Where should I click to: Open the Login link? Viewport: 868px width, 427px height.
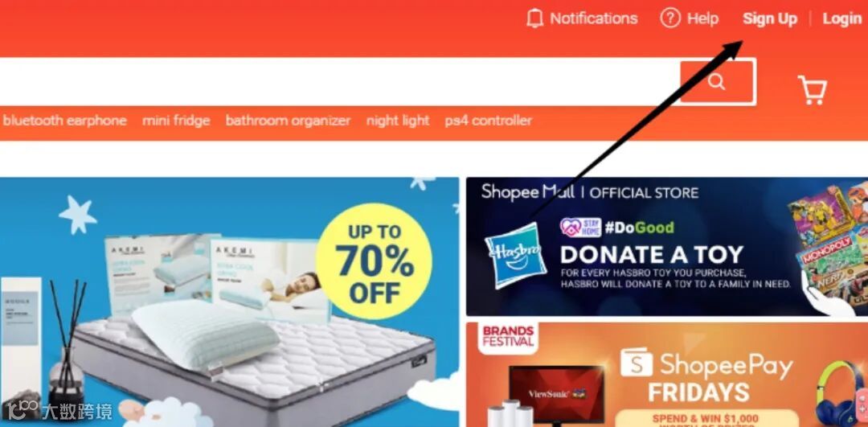tap(842, 18)
